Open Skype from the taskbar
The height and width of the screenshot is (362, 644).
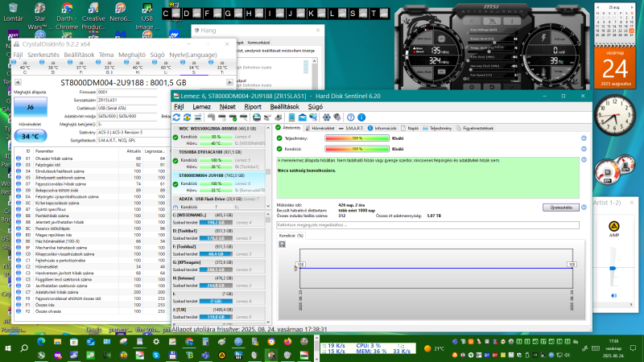coord(156,355)
